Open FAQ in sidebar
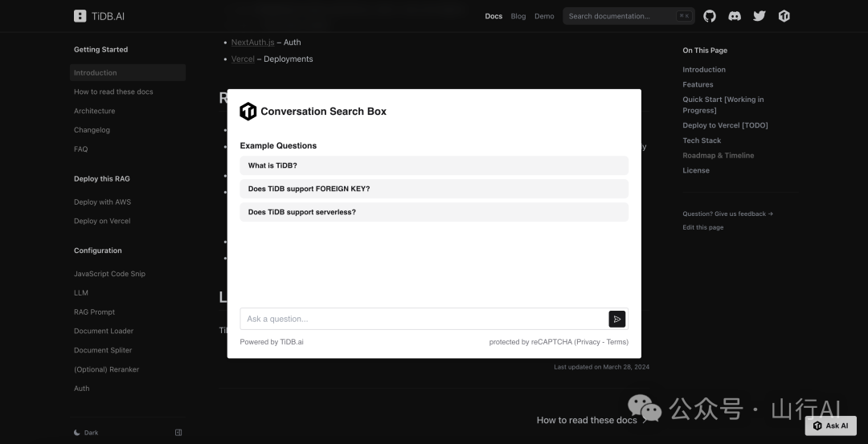The width and height of the screenshot is (868, 444). pyautogui.click(x=81, y=149)
